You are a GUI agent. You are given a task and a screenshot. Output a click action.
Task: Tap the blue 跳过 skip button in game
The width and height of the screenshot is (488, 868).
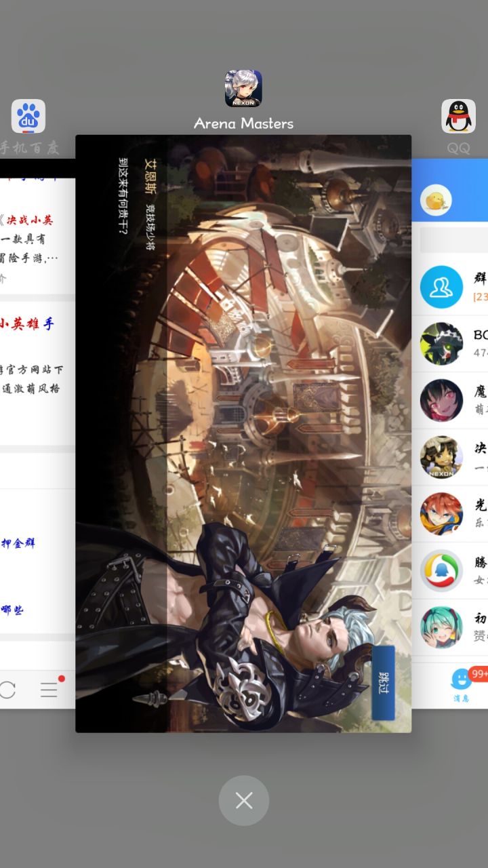(383, 683)
